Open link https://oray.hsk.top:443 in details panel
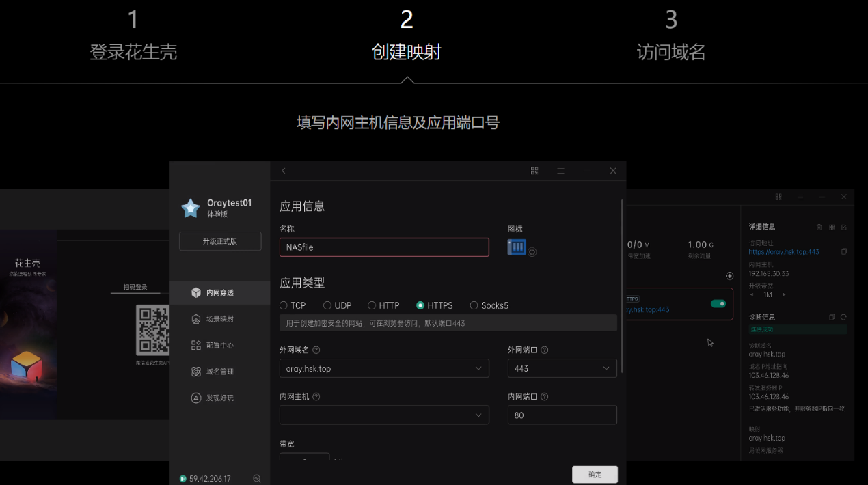Screen dimensions: 868x485 [x=784, y=251]
